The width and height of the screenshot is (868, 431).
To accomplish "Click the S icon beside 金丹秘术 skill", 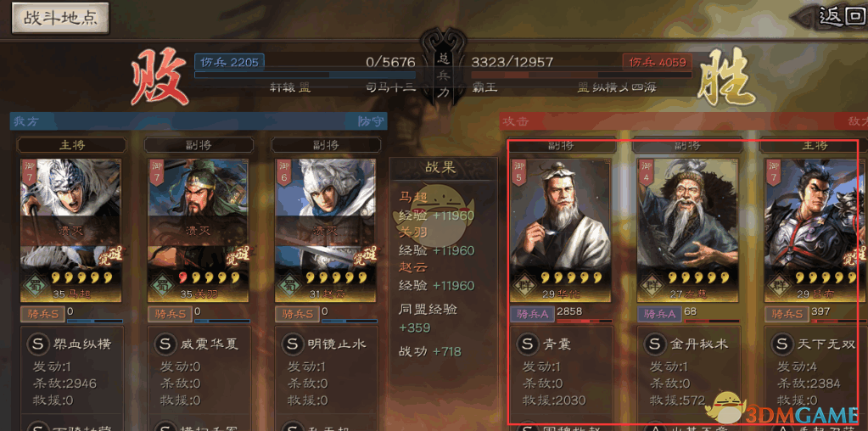I will (654, 344).
